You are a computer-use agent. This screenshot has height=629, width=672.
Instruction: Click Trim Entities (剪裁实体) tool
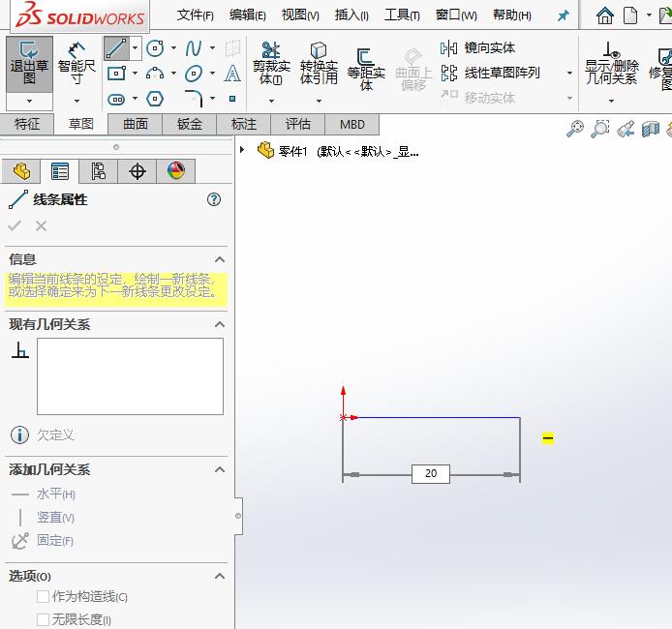coord(271,63)
